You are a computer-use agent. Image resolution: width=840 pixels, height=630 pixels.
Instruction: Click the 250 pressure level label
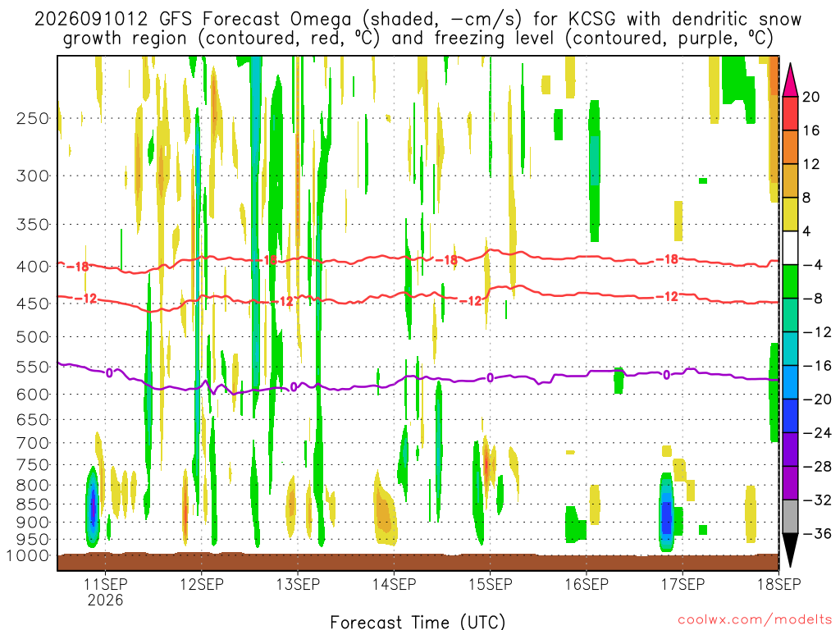[x=33, y=118]
